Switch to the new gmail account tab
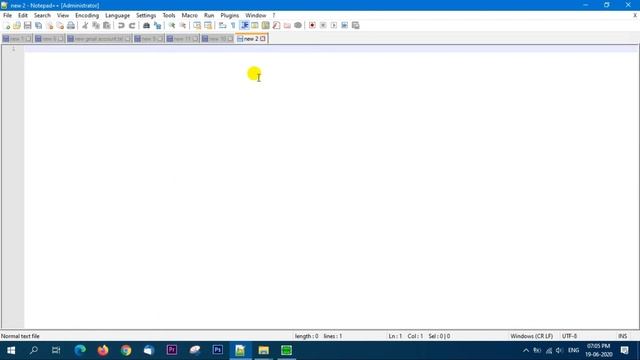The height and width of the screenshot is (360, 640). point(99,38)
